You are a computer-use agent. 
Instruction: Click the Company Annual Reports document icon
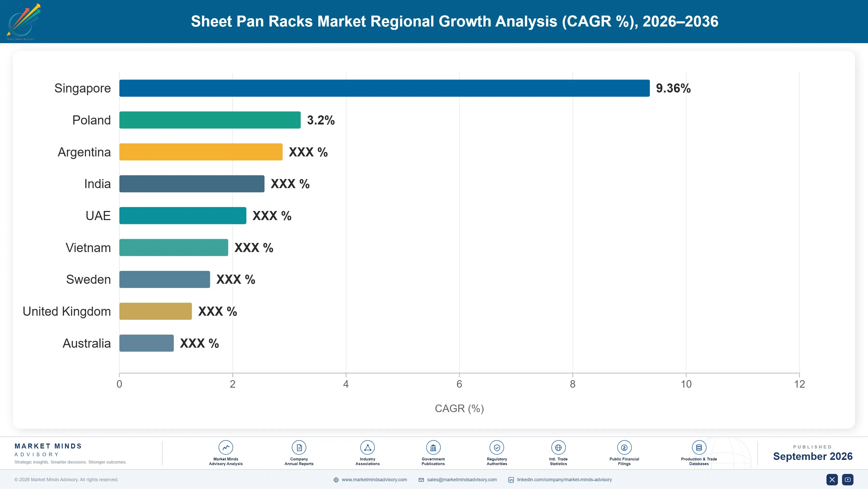299,447
